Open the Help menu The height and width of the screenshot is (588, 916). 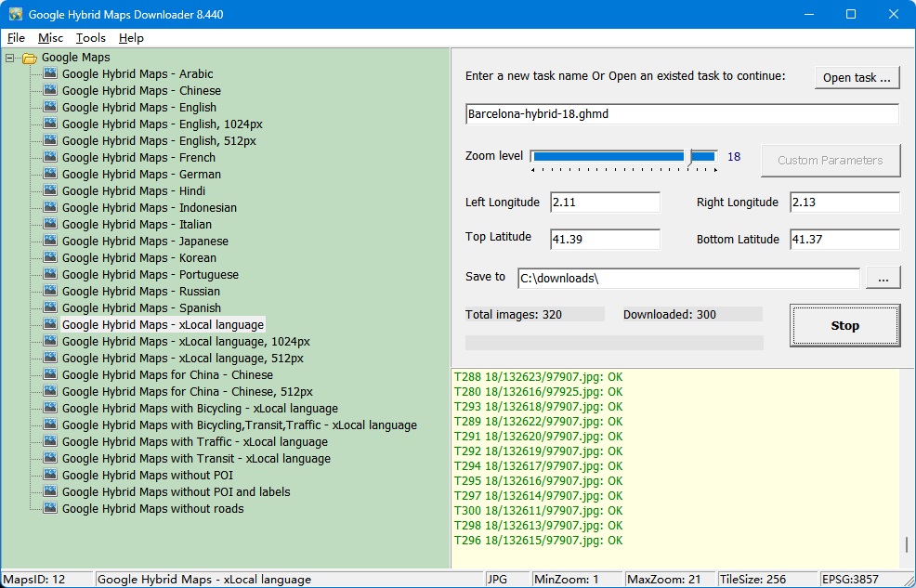pos(131,38)
